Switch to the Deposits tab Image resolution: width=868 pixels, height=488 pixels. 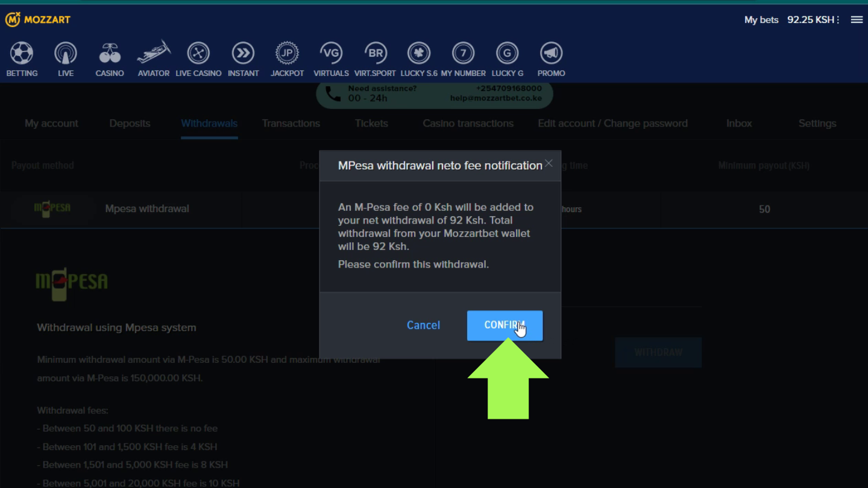[130, 124]
